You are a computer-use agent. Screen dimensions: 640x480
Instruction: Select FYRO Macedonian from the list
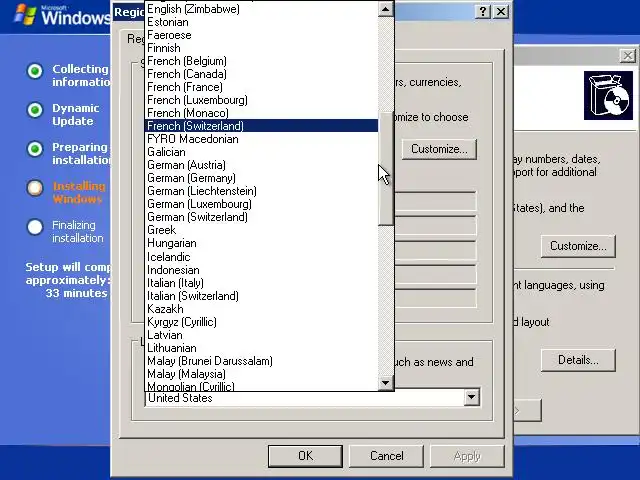pos(261,139)
